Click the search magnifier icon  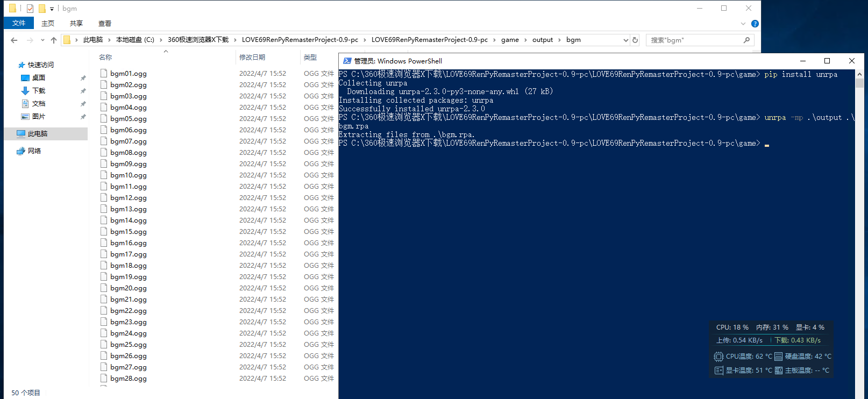click(x=746, y=40)
